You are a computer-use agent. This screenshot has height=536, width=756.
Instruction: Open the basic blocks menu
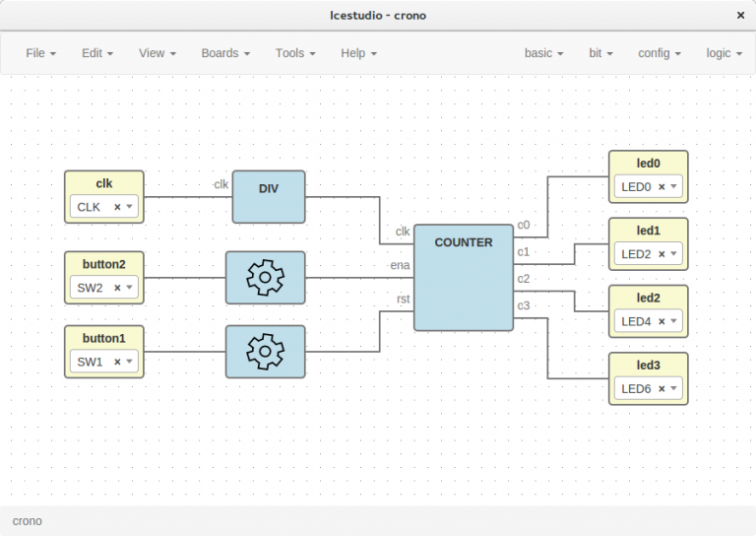(x=543, y=53)
